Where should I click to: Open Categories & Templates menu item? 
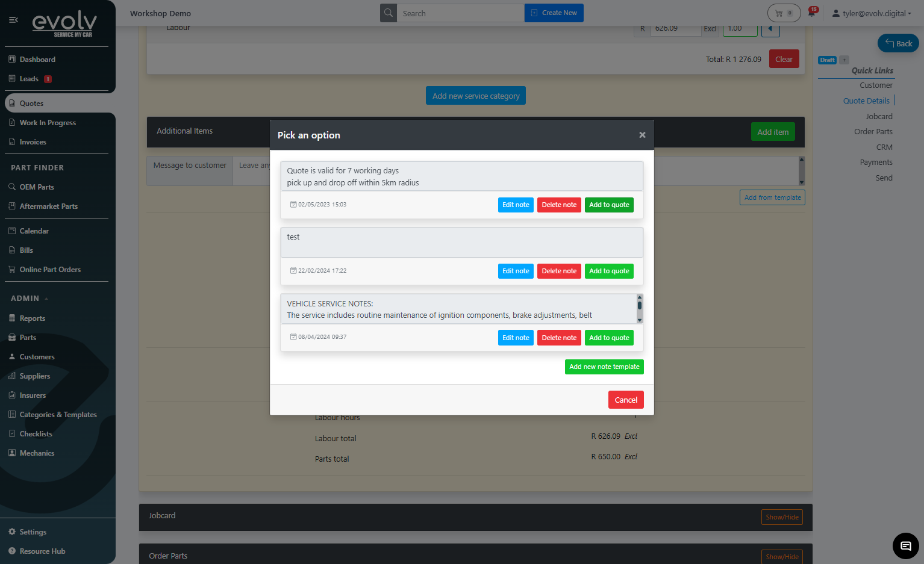(58, 414)
